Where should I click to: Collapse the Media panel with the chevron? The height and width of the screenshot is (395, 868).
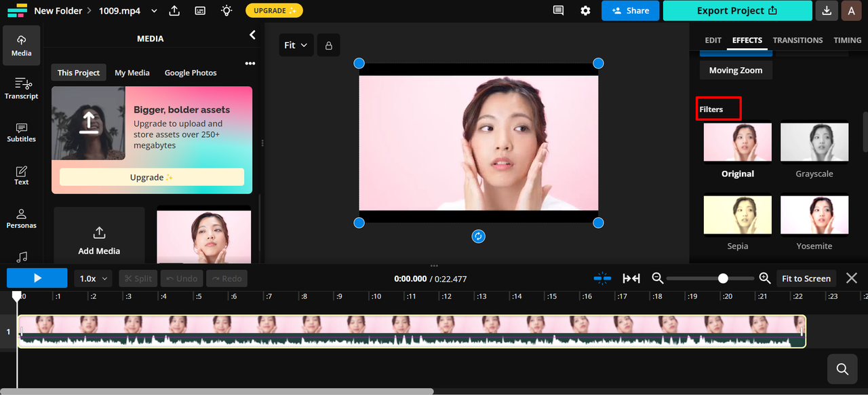pos(252,35)
